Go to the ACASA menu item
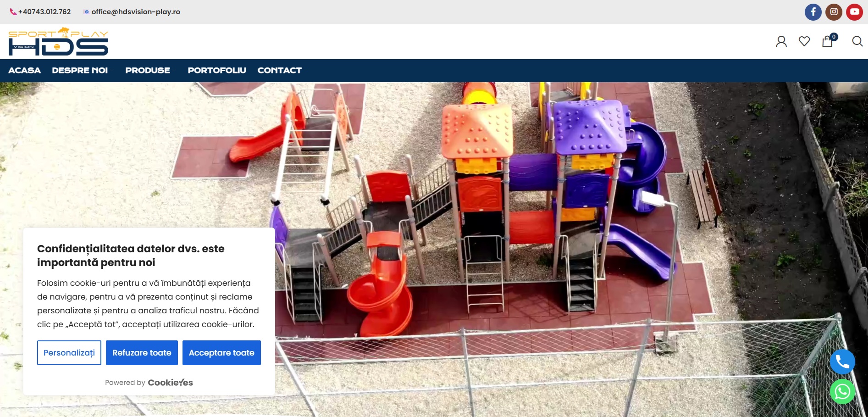 25,70
